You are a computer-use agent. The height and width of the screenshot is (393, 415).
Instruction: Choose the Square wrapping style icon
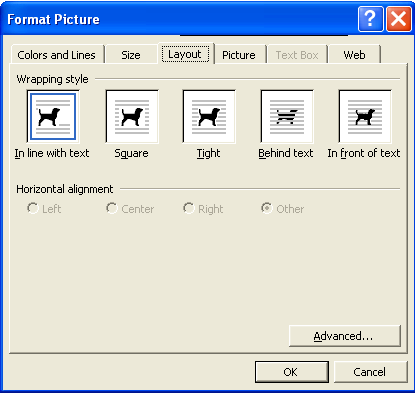(x=132, y=116)
